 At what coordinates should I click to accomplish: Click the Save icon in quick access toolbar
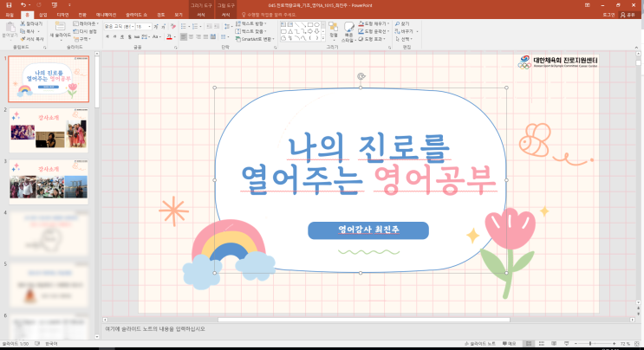click(x=7, y=5)
